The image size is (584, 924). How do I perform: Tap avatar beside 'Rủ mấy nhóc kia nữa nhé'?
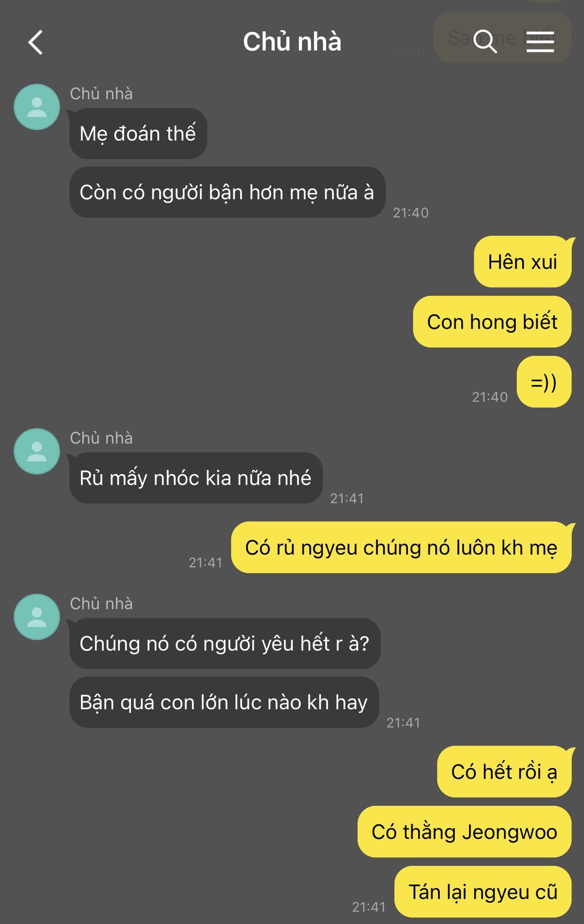tap(37, 451)
